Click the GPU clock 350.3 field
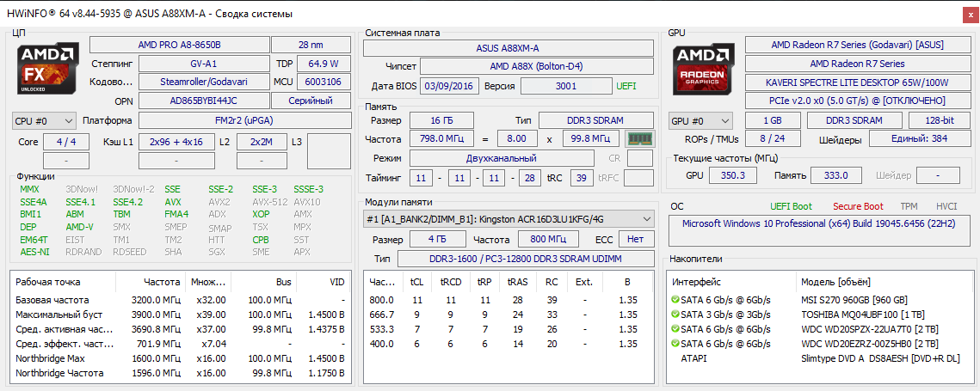The width and height of the screenshot is (980, 391). (733, 175)
